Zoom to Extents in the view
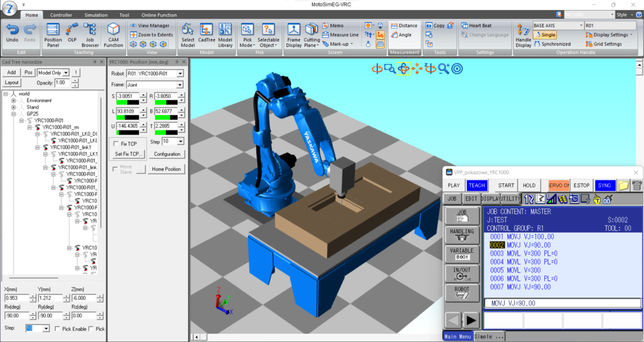The image size is (644, 342). [151, 34]
